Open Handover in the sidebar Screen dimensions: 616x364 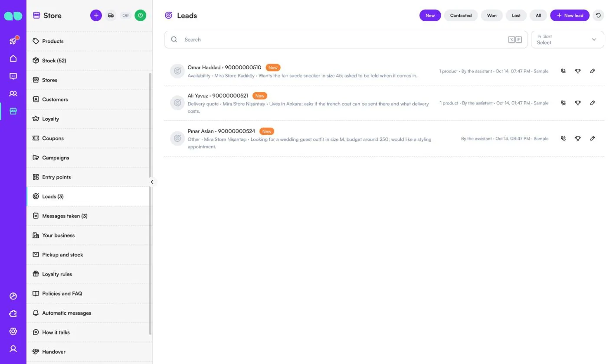(x=89, y=352)
